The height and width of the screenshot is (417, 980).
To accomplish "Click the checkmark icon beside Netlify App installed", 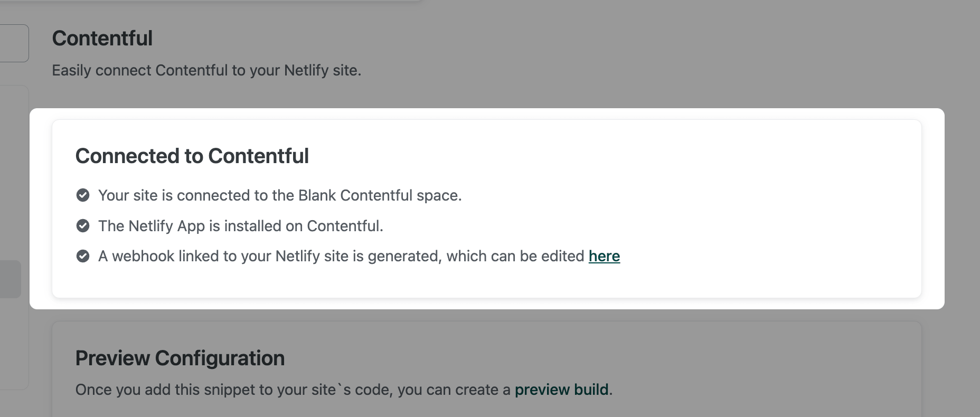I will click(x=83, y=226).
